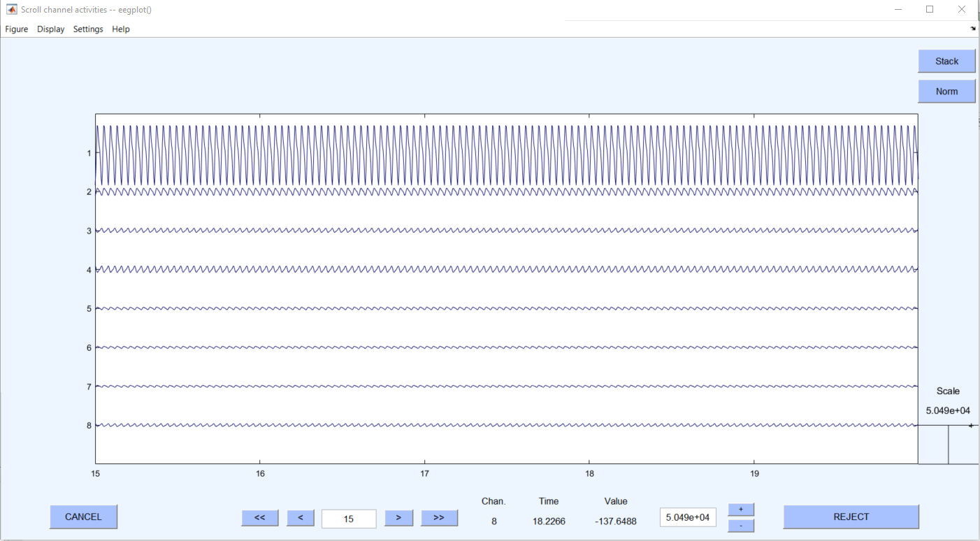Click the CANCEL button
The height and width of the screenshot is (541, 980).
click(83, 517)
